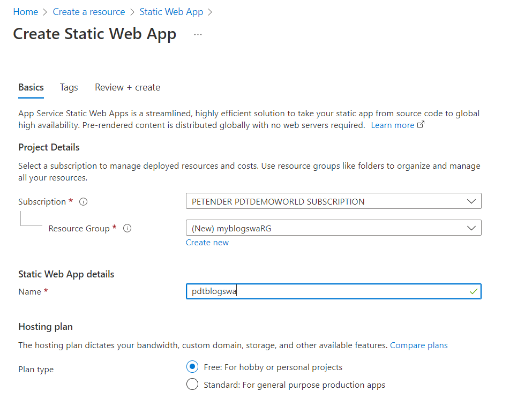This screenshot has width=532, height=399.
Task: Go to Home in the breadcrumb
Action: [x=26, y=12]
